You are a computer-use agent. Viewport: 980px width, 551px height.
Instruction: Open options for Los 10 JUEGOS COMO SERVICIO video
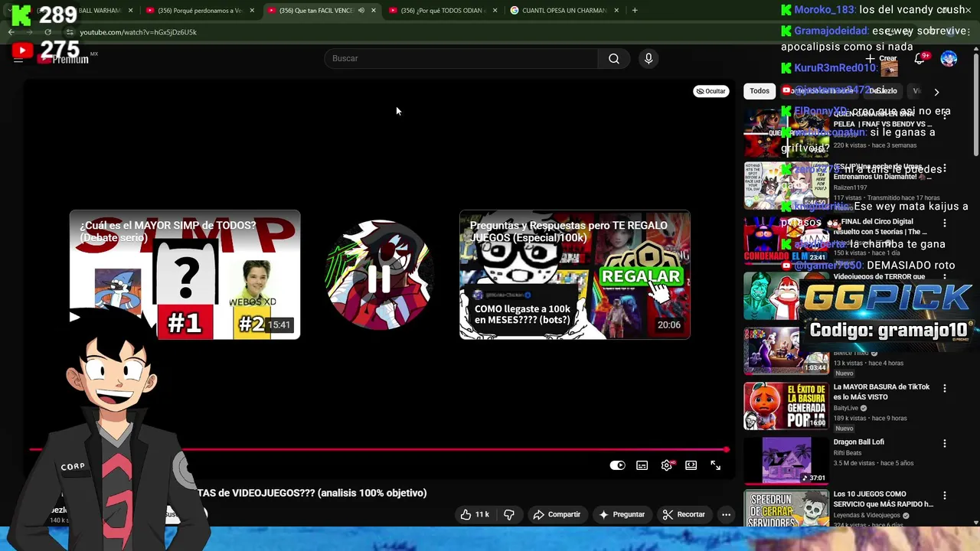pyautogui.click(x=944, y=496)
